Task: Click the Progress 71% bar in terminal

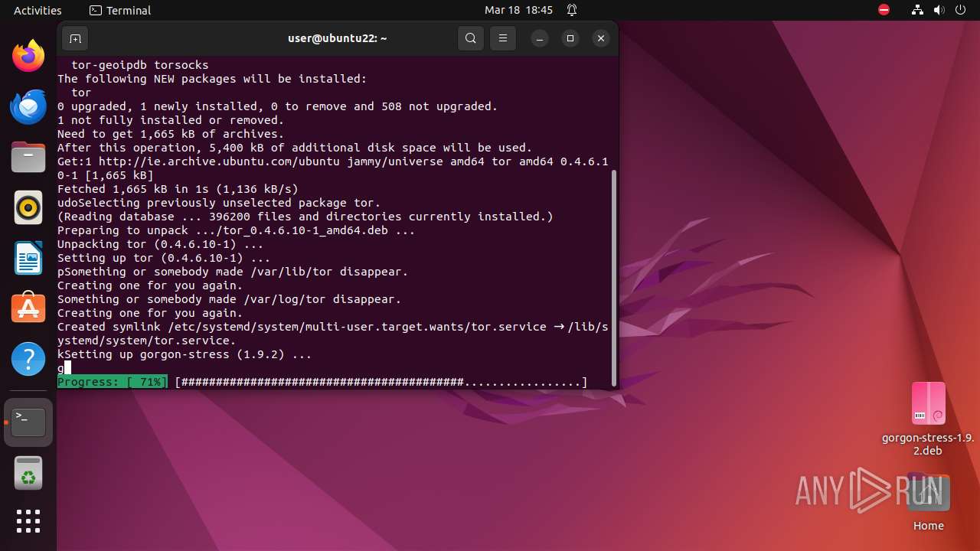Action: coord(322,382)
